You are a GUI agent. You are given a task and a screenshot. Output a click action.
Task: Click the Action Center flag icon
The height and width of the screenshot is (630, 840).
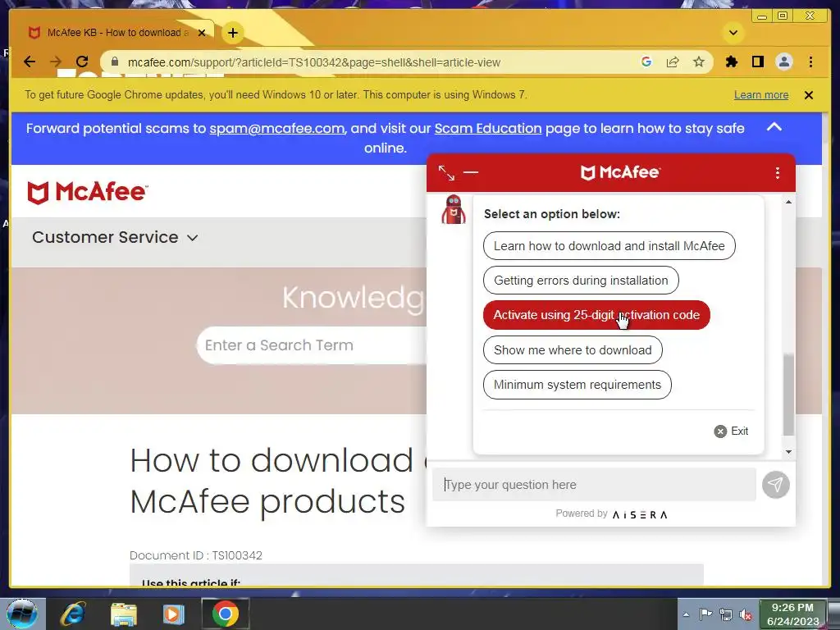[x=705, y=614]
